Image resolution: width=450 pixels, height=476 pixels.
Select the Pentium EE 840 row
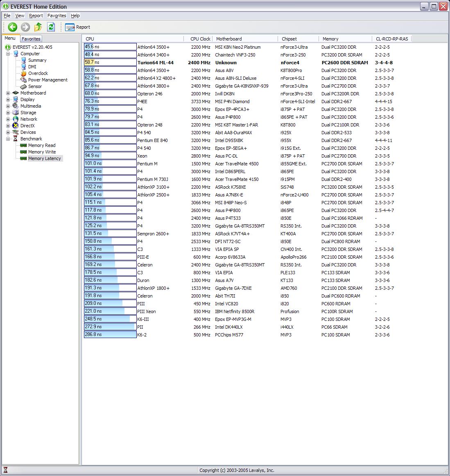pos(238,140)
